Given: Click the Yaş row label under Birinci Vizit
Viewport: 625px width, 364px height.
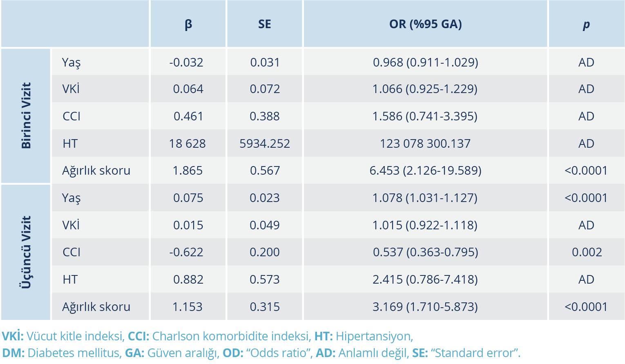Looking at the screenshot, I should pos(71,62).
